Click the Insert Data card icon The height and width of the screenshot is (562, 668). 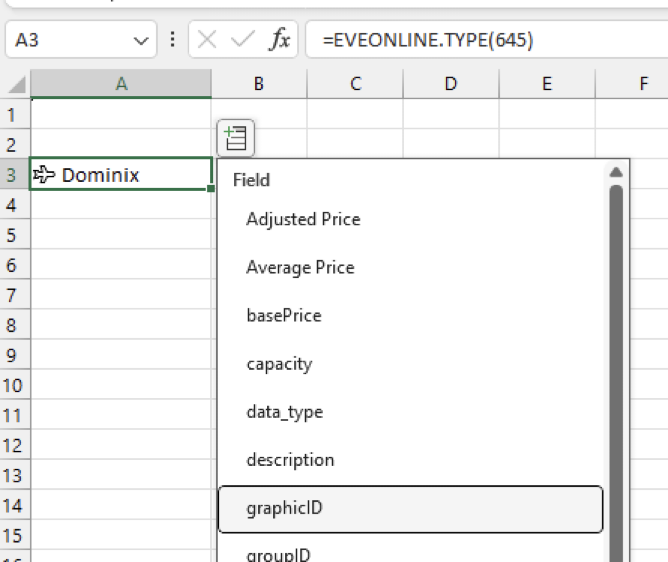pyautogui.click(x=236, y=138)
